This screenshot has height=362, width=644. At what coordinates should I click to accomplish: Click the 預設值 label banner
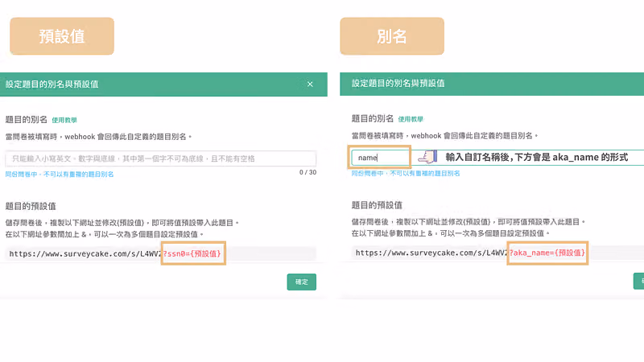[x=62, y=36]
